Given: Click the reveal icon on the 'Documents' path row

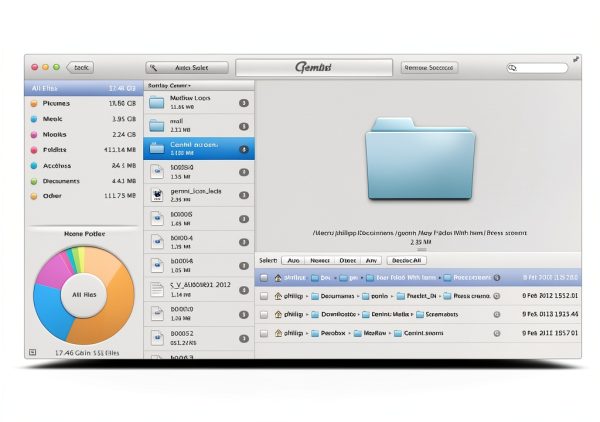Looking at the screenshot, I should tap(497, 296).
